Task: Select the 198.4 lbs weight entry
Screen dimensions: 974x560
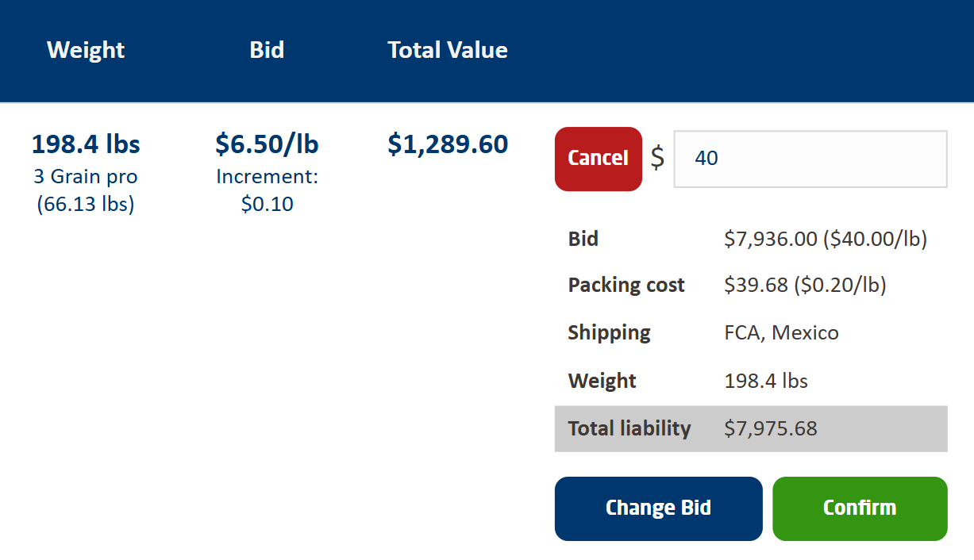Action: (85, 144)
